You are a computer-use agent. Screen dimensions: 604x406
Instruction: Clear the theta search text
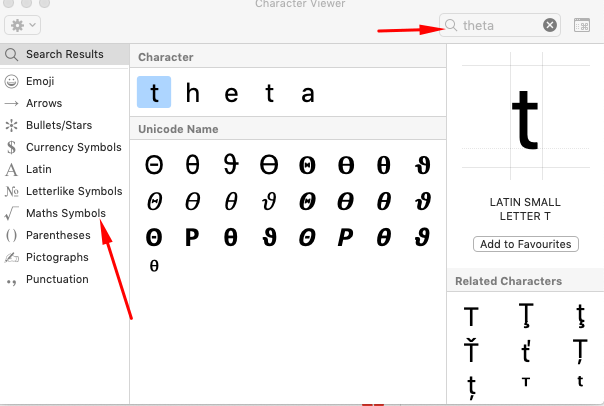pos(550,25)
